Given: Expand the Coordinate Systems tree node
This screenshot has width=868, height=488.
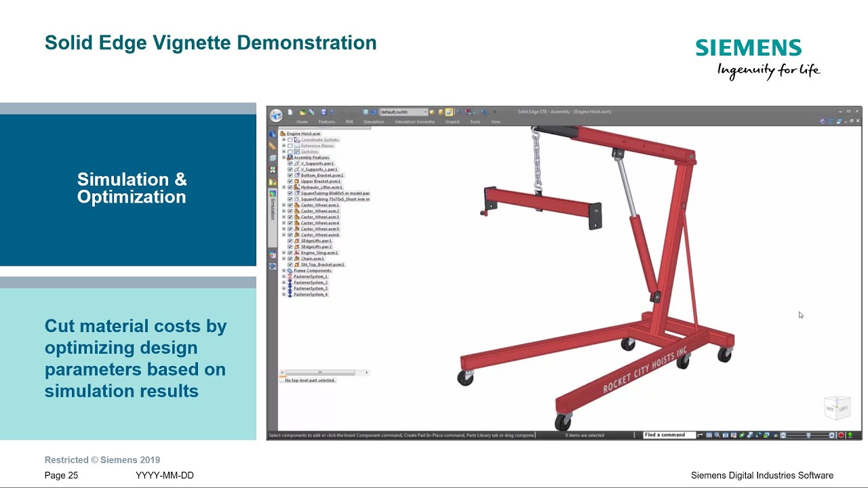Looking at the screenshot, I should point(283,140).
